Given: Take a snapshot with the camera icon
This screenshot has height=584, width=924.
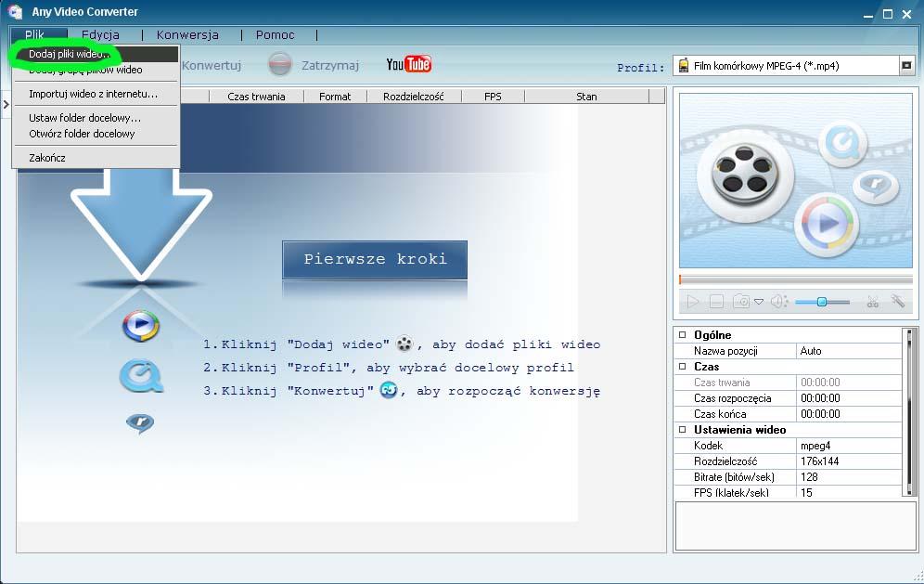Looking at the screenshot, I should coord(740,302).
